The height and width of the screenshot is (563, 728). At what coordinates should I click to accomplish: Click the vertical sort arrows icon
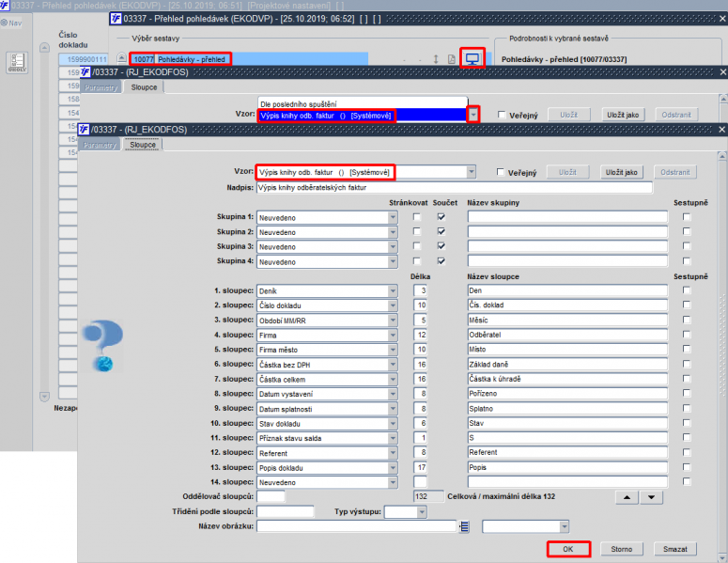tap(436, 59)
